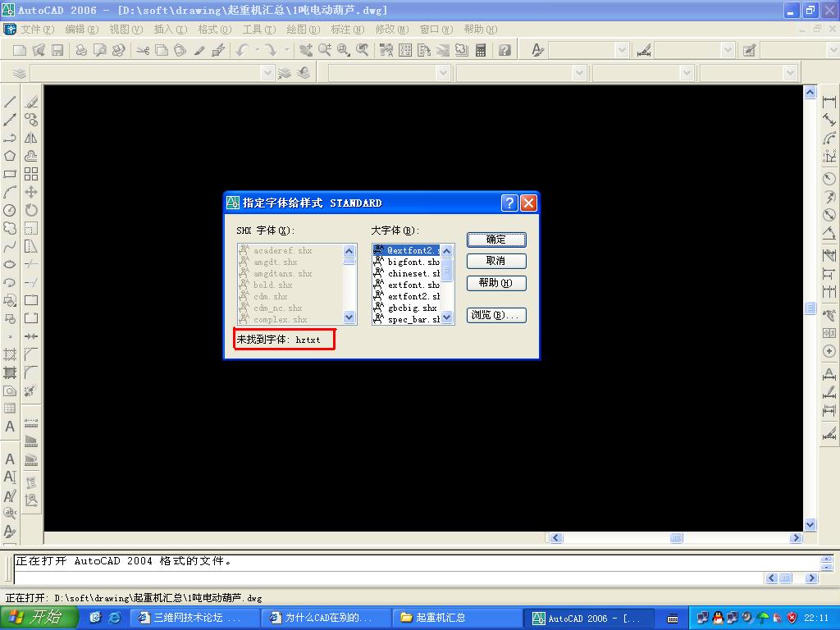Click the Undo arrow toolbar icon

(x=243, y=50)
